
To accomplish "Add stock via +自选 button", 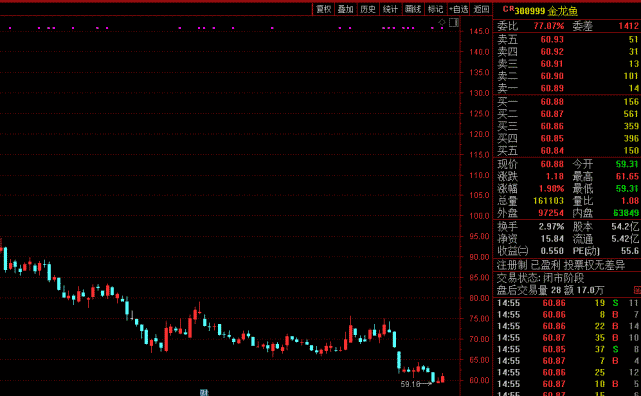I will click(458, 9).
